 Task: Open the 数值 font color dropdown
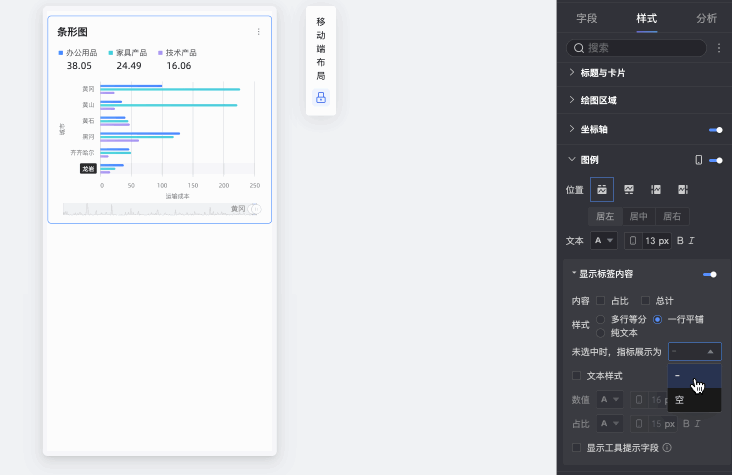coord(609,400)
